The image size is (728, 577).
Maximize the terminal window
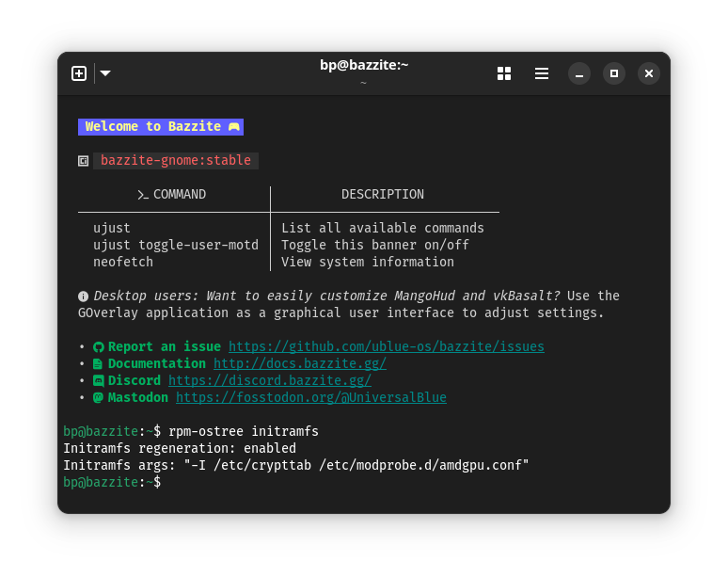[614, 73]
